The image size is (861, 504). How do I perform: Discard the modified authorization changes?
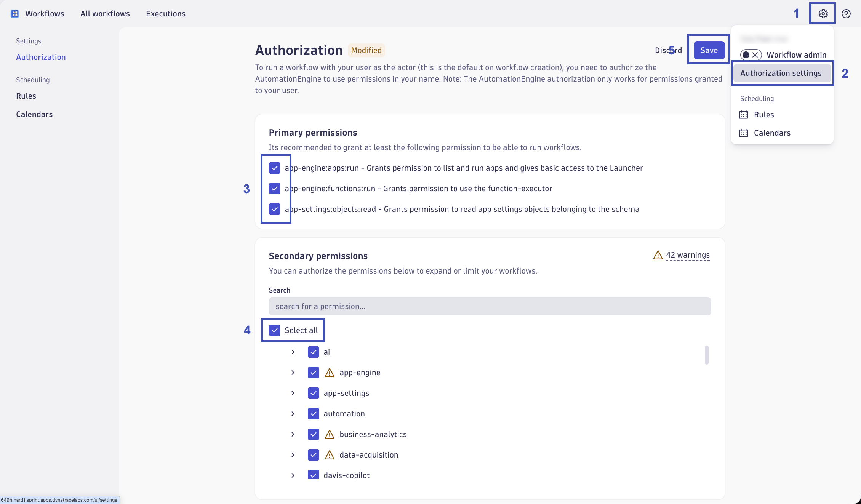point(668,50)
